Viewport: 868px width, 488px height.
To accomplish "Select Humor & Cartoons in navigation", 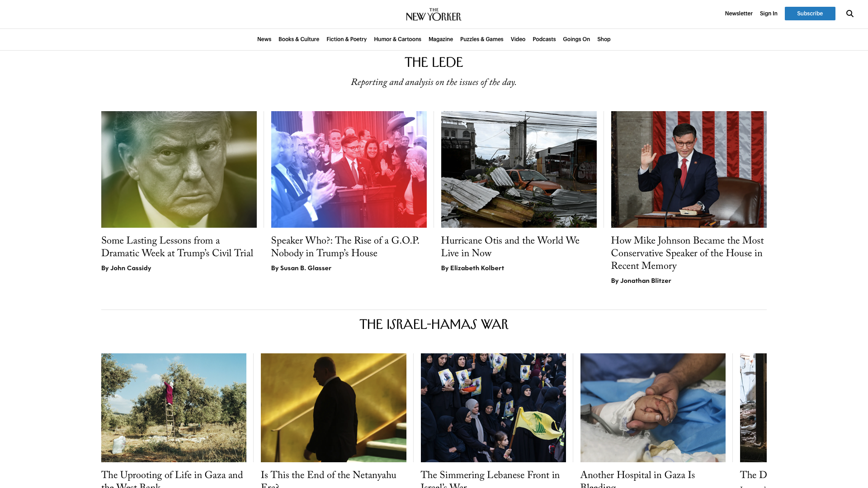I will 397,39.
